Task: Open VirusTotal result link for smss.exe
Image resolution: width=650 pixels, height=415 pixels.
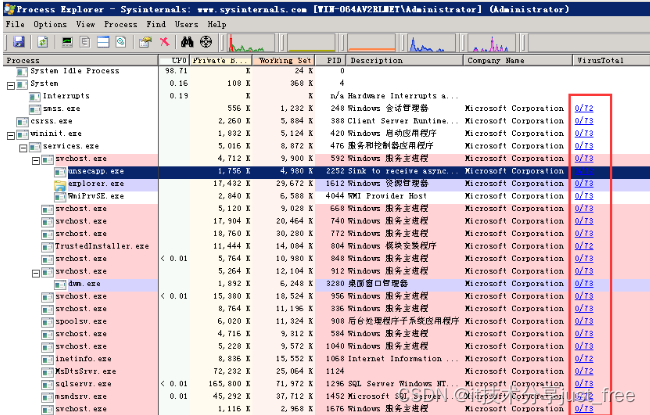Action: pyautogui.click(x=584, y=109)
